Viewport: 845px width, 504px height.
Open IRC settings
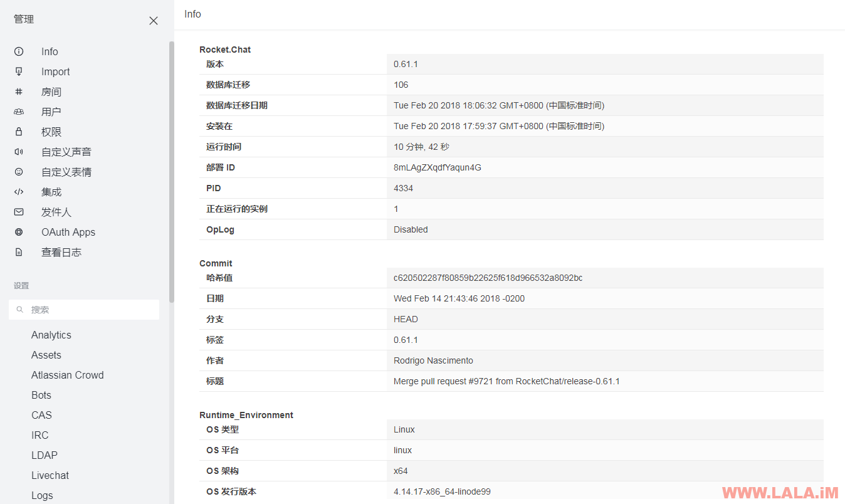(x=39, y=435)
